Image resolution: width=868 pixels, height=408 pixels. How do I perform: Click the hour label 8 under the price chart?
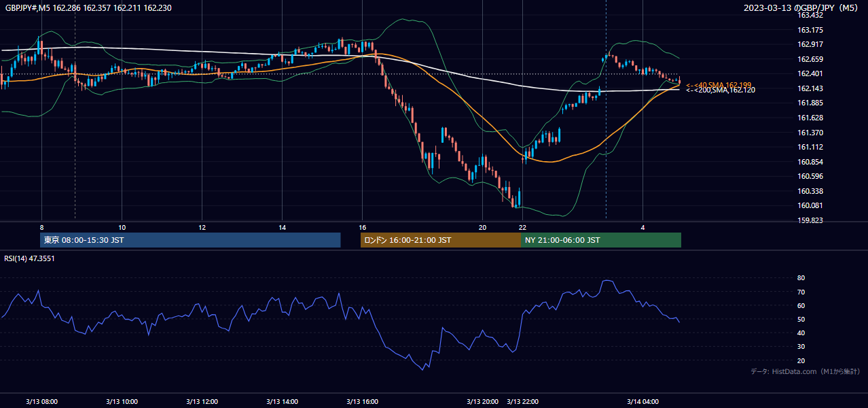coord(42,227)
